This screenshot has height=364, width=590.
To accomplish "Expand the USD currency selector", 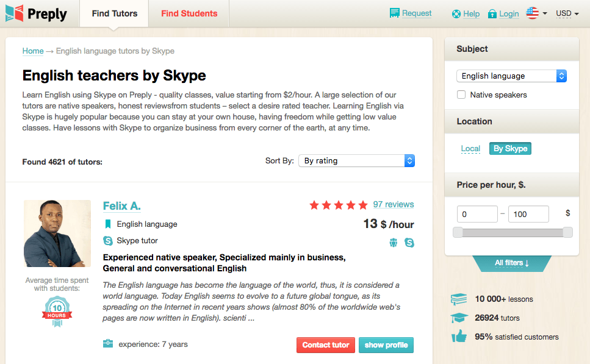I will [567, 13].
